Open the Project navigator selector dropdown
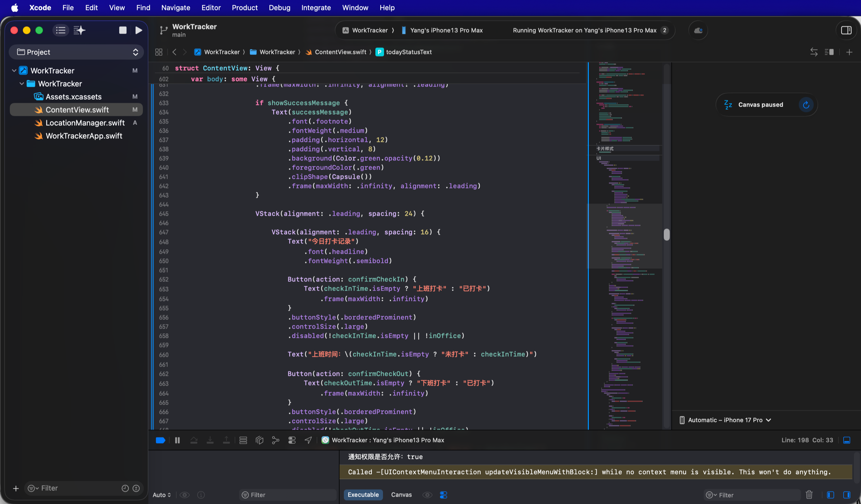Screen dimensions: 861x504 pyautogui.click(x=76, y=52)
